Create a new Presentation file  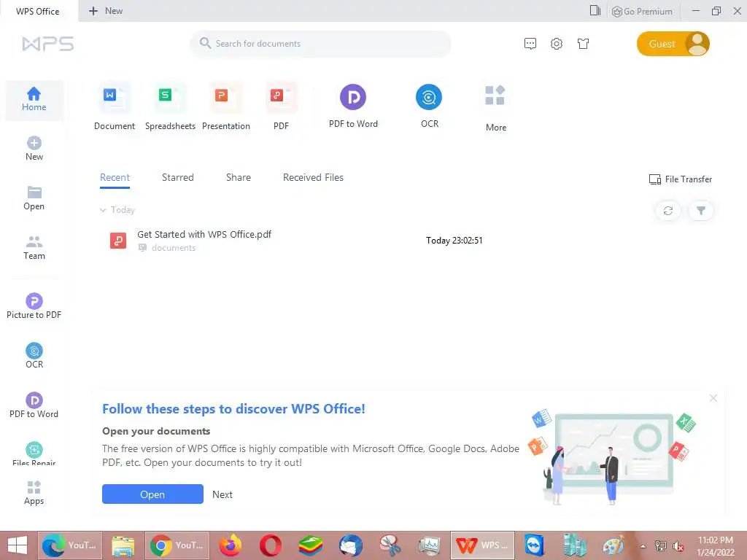pos(226,107)
